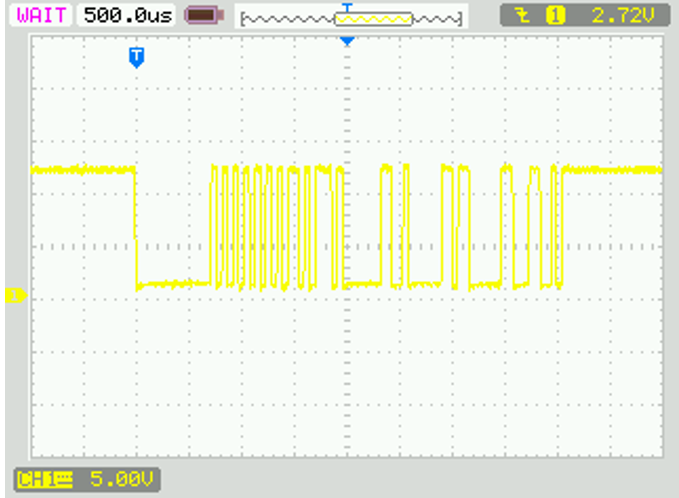Image resolution: width=679 pixels, height=498 pixels.
Task: Click the yellow channel 1 trigger source badge
Action: 556,16
